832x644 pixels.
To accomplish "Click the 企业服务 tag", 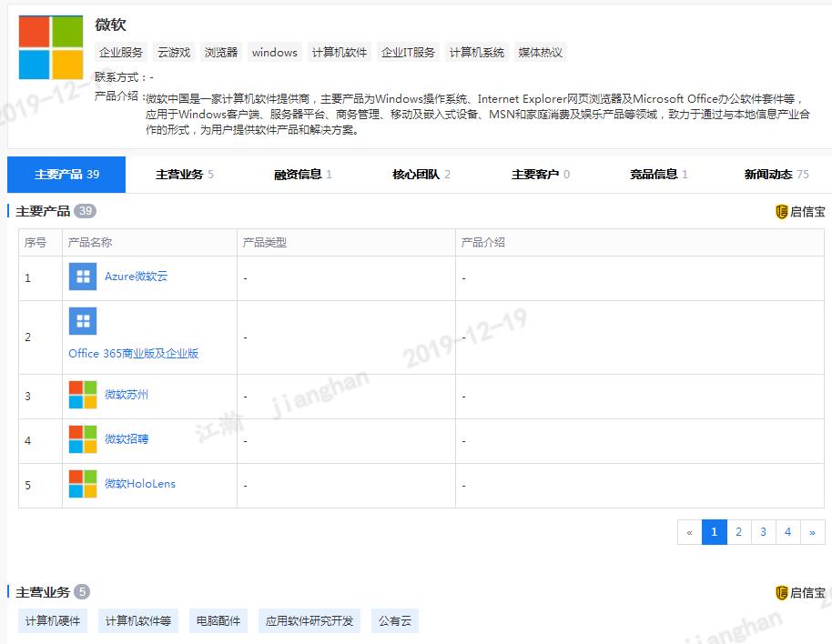I will coord(118,52).
